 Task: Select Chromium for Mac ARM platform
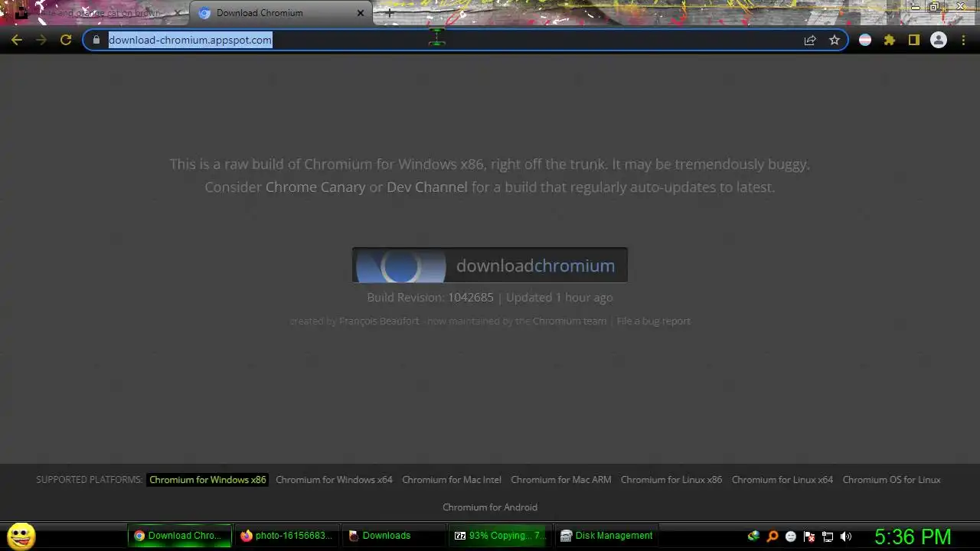pyautogui.click(x=561, y=480)
